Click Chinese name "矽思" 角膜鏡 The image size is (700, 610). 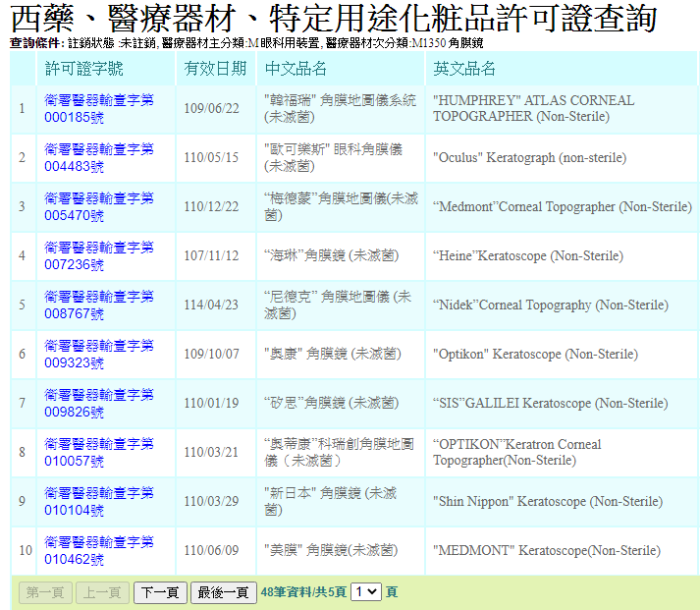331,404
